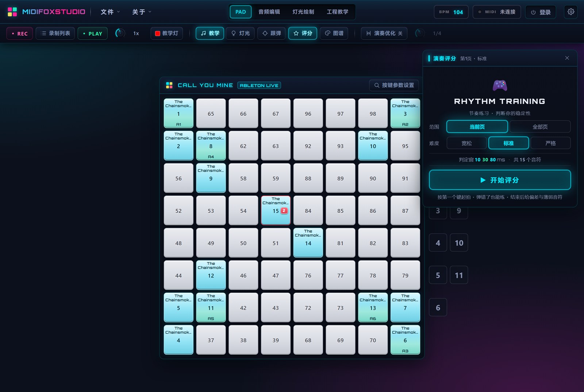Switch to the PAD tab

tap(241, 12)
